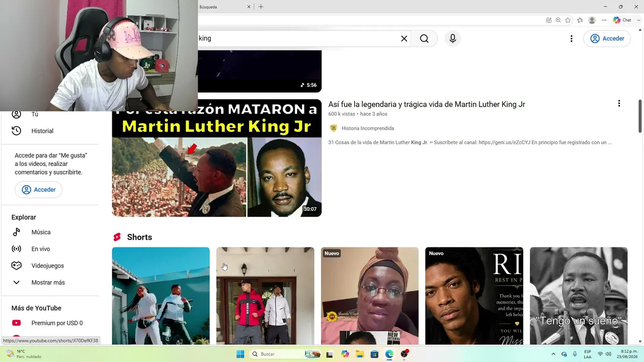Click the OneDrive cloud tray icon
Screen dimensions: 644x362
coord(564,354)
